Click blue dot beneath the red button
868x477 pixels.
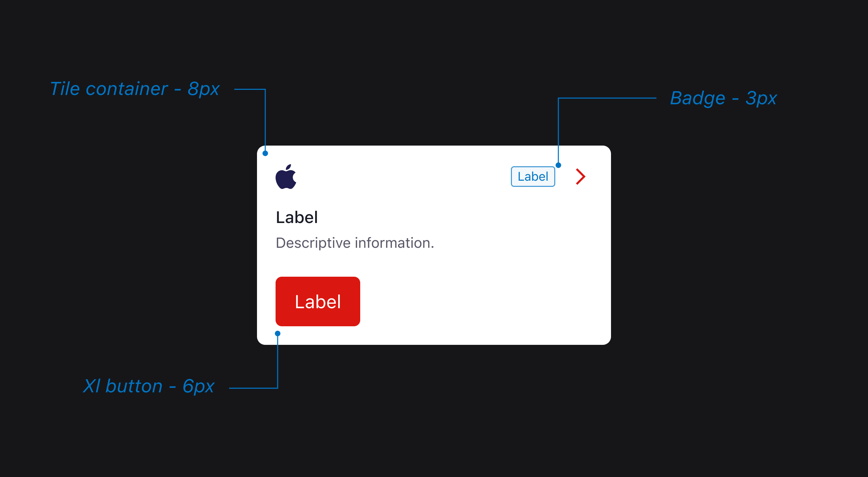pyautogui.click(x=278, y=333)
